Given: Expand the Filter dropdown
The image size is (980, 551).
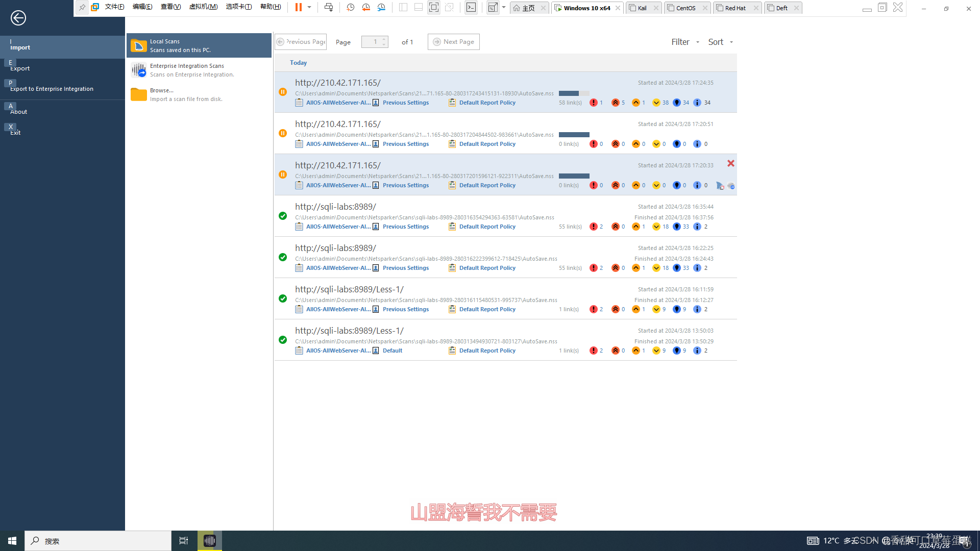Looking at the screenshot, I should coord(685,42).
